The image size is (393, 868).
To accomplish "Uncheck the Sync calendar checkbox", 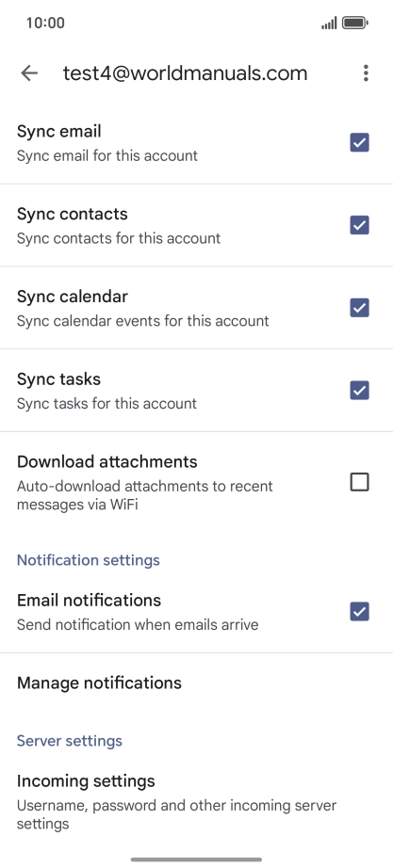I will 359,308.
